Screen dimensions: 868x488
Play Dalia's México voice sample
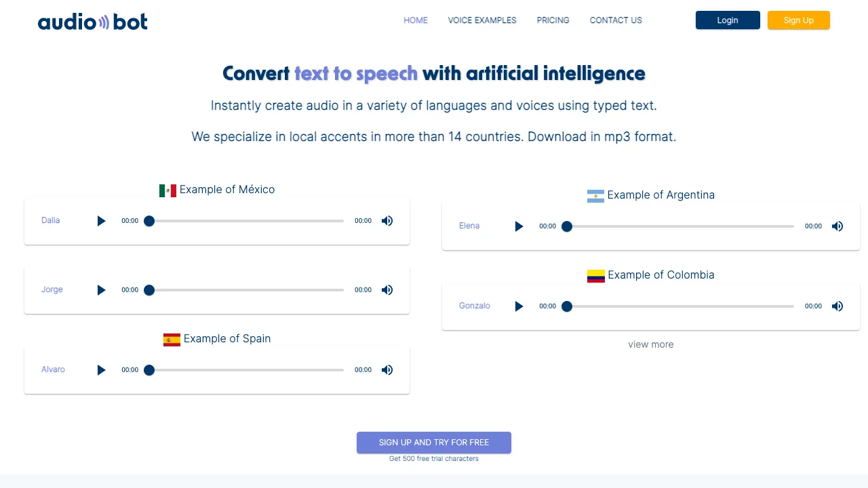(101, 221)
